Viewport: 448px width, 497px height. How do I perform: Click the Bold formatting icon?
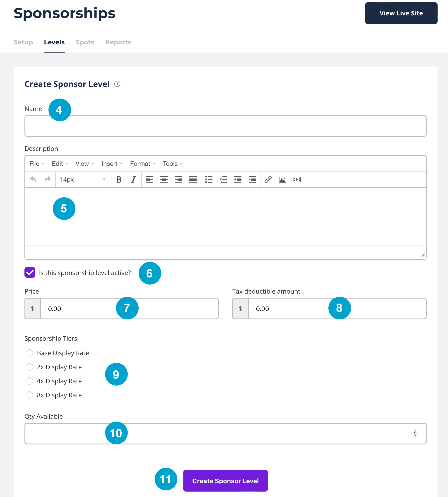(119, 179)
